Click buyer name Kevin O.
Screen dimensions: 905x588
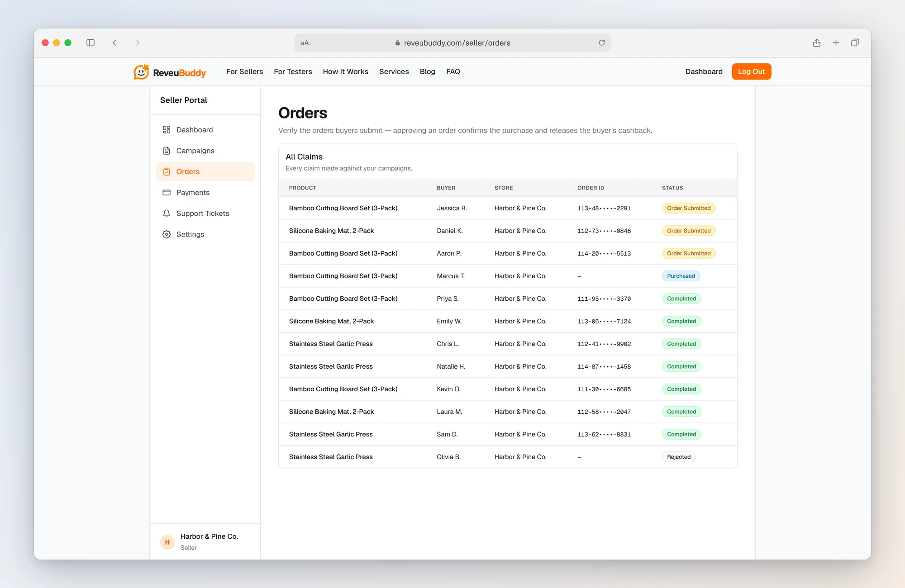pyautogui.click(x=448, y=389)
